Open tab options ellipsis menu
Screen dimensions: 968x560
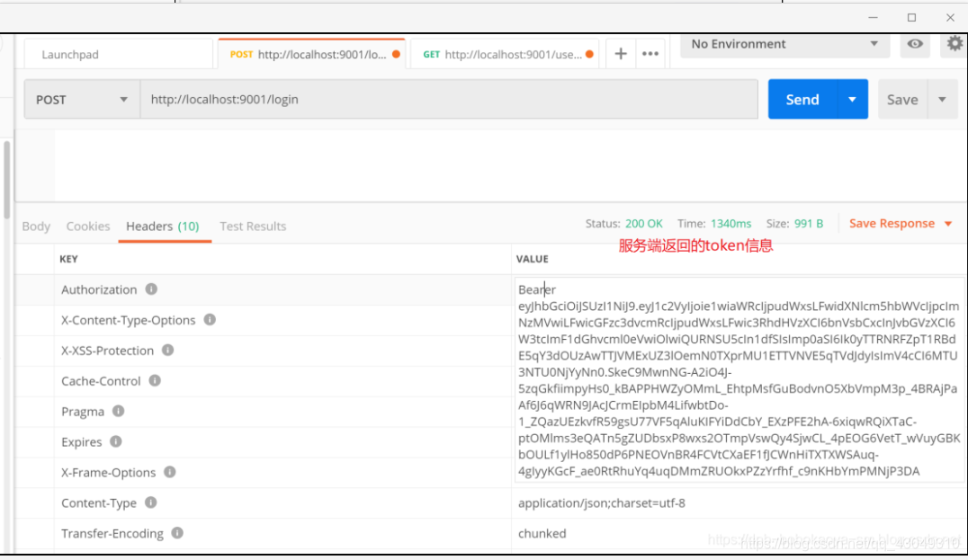[650, 54]
